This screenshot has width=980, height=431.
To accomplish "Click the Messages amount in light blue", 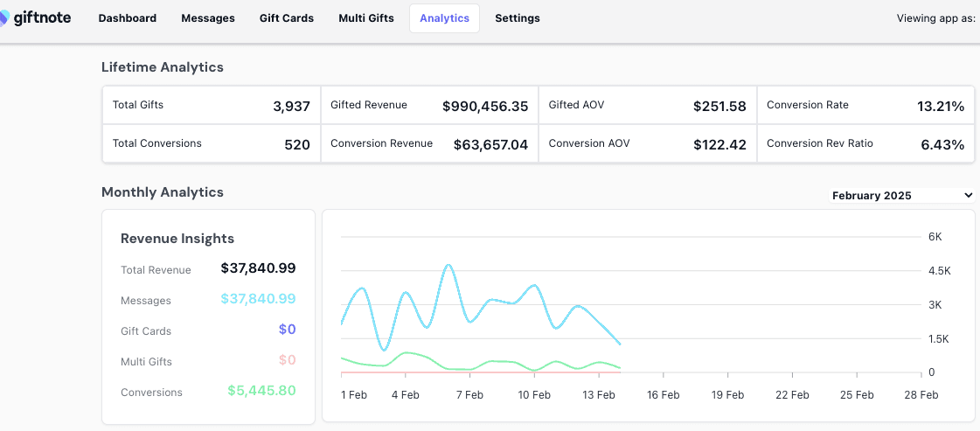I will click(258, 299).
